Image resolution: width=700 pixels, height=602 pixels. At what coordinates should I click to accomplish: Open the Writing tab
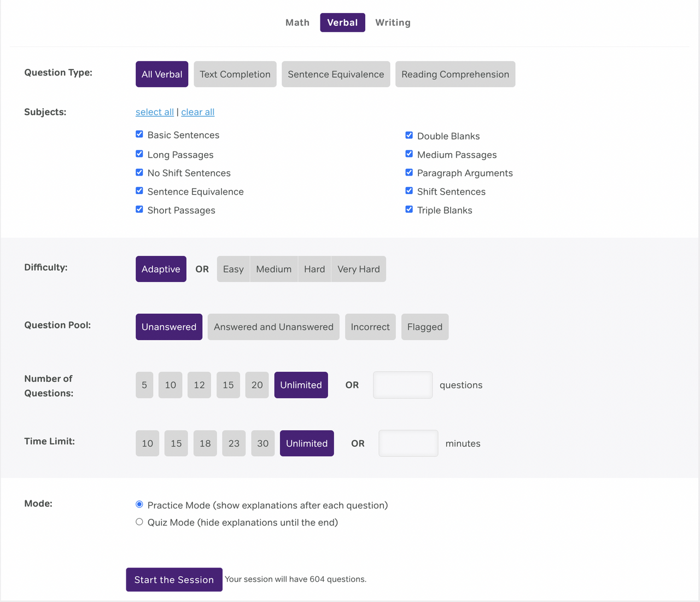pos(392,22)
